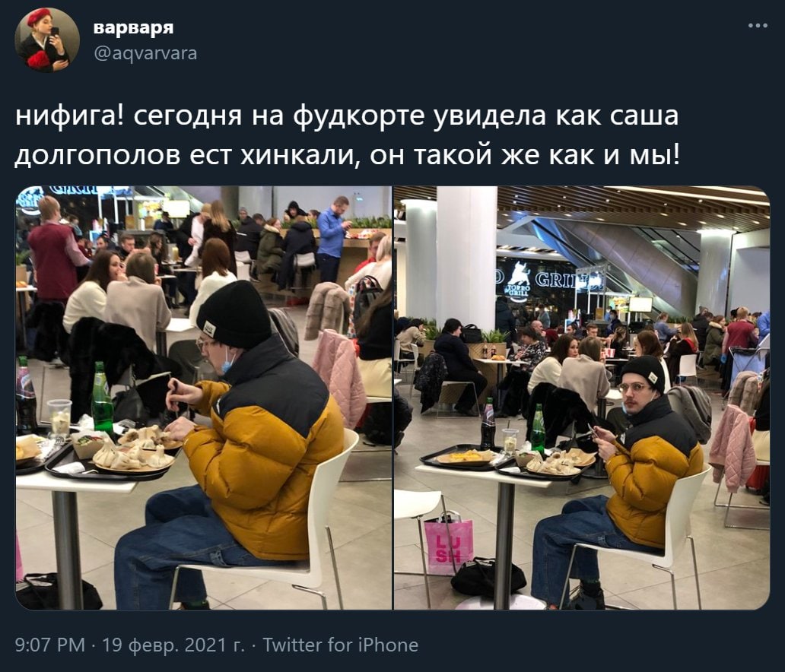The width and height of the screenshot is (785, 672).
Task: Click the pink quilted jacket on the chair
Action: tap(339, 377)
